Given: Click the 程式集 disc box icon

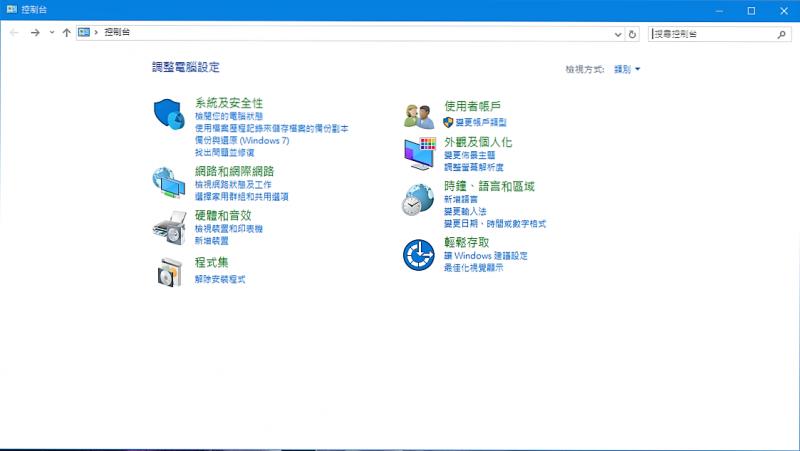Looking at the screenshot, I should (169, 272).
